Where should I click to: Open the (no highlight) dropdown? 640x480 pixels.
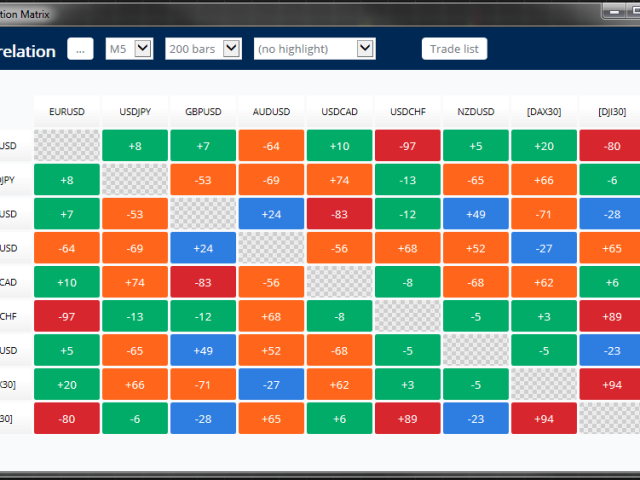[314, 49]
